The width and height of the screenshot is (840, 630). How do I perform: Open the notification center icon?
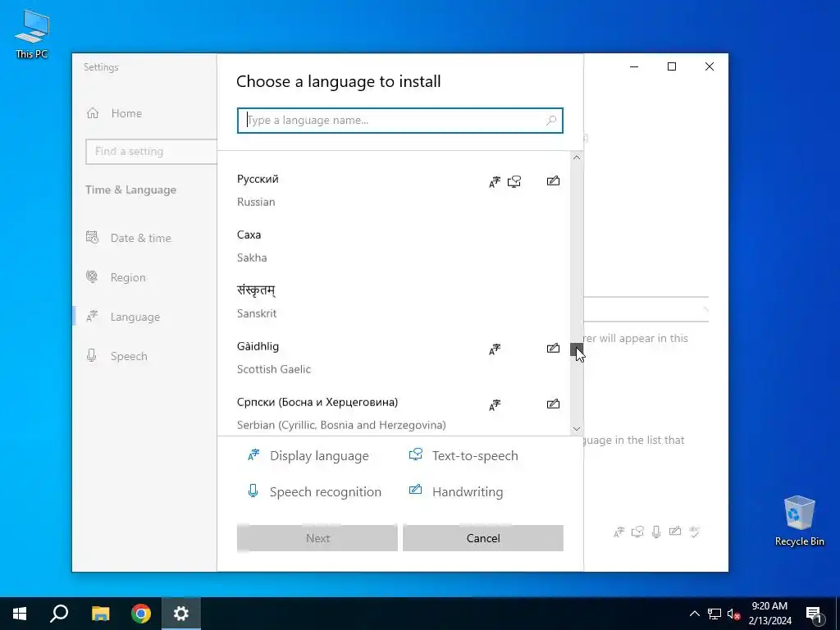815,614
